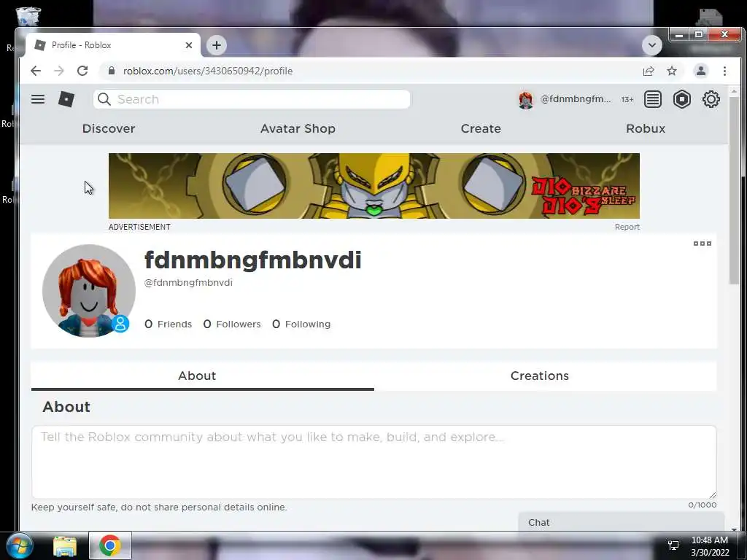Click the @fdnmbngfm... username link in header
747x560 pixels.
coord(576,99)
